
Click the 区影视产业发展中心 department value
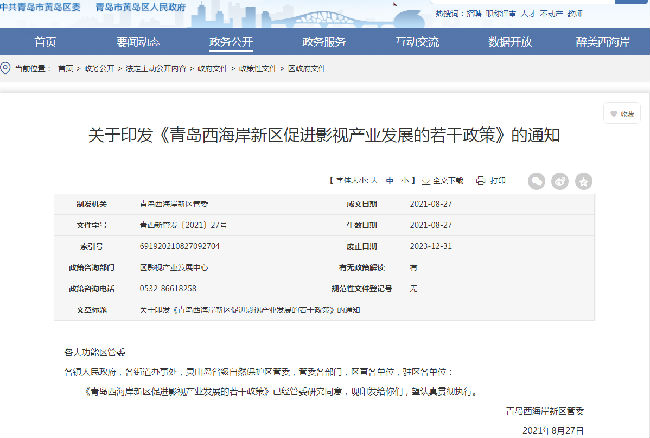(174, 267)
